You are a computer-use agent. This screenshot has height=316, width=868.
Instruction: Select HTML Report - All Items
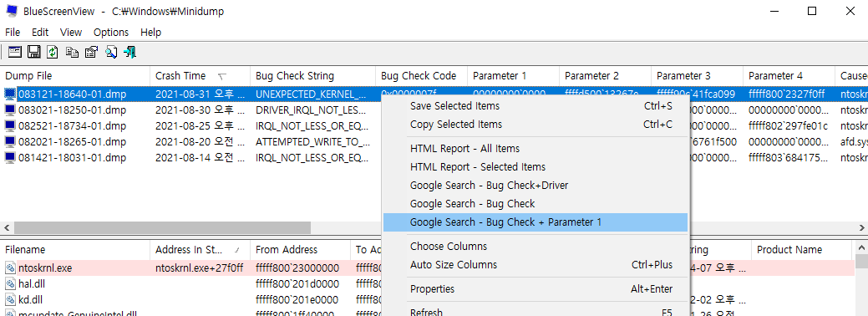click(x=536, y=149)
